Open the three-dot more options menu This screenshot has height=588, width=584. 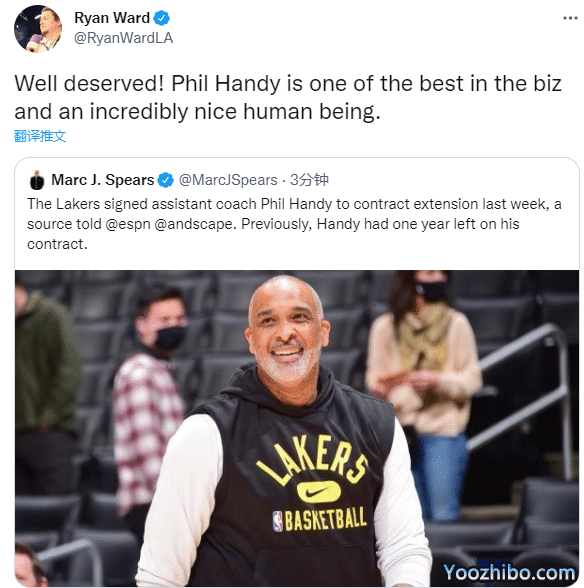tap(570, 18)
